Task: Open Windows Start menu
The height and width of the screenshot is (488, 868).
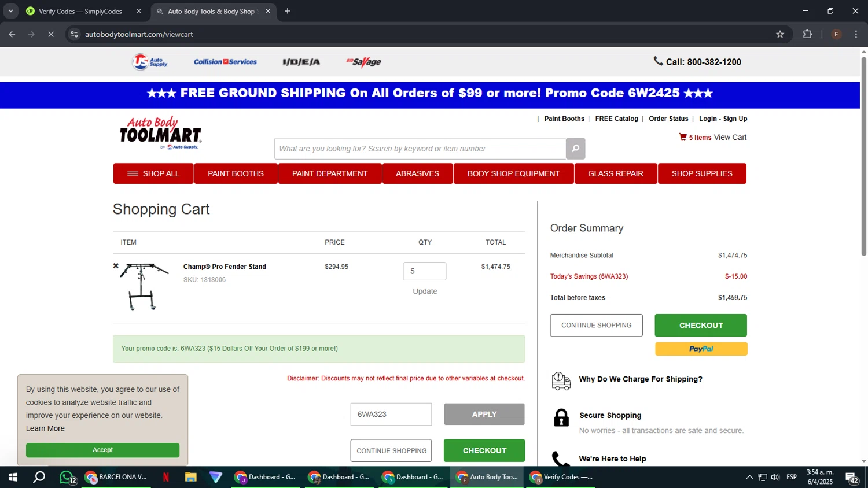Action: click(13, 477)
